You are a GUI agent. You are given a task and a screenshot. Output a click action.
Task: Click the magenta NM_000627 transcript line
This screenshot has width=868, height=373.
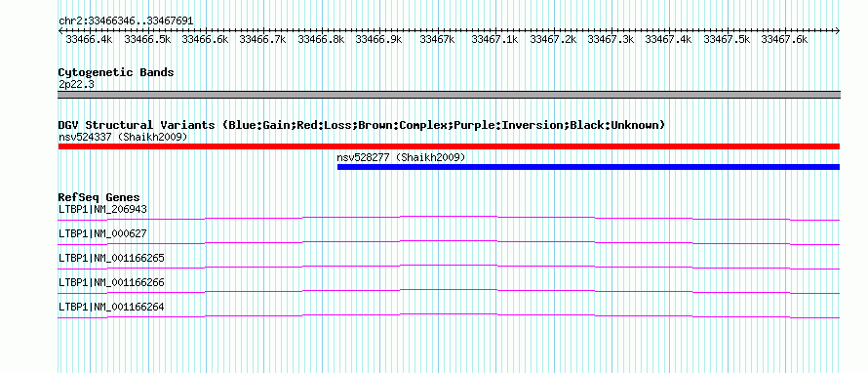[x=449, y=240]
